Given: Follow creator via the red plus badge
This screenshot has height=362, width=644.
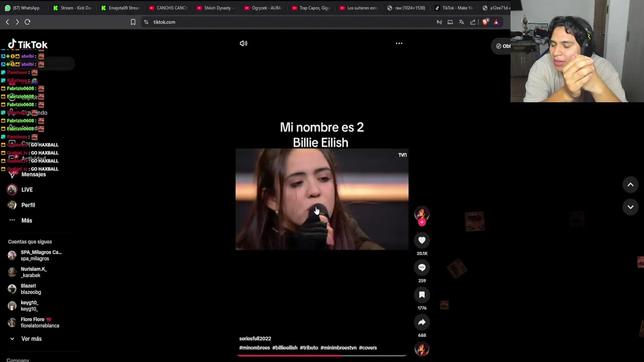Looking at the screenshot, I should (x=422, y=222).
